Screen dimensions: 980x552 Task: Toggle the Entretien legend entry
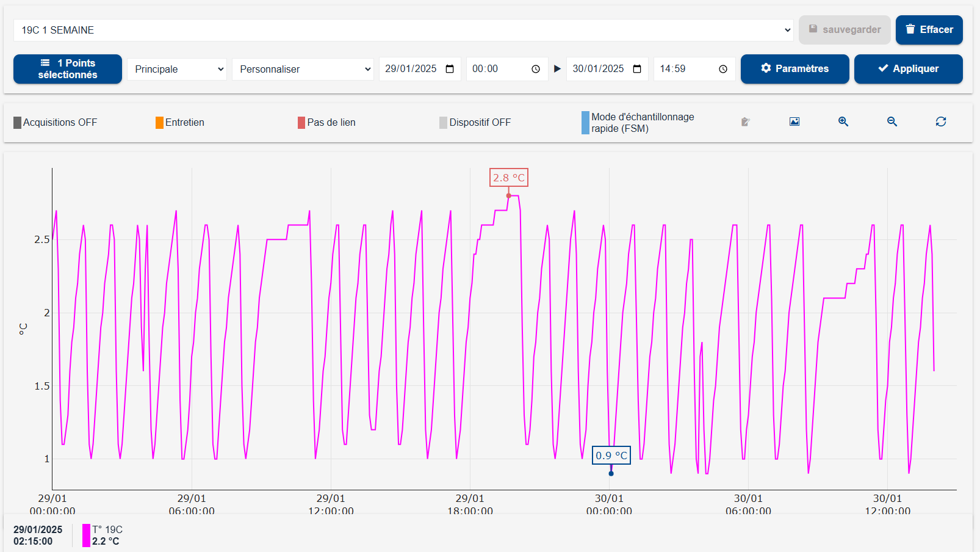(180, 123)
